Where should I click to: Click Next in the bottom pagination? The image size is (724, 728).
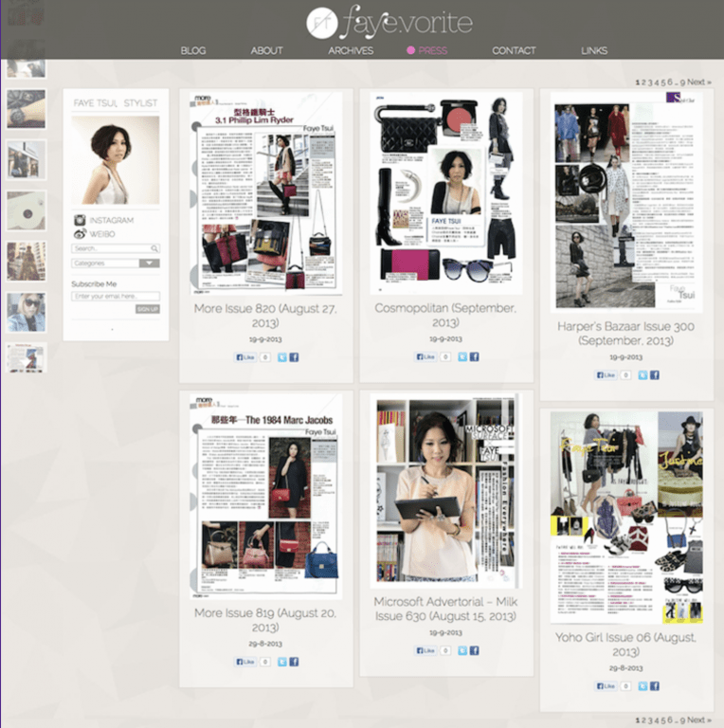point(699,719)
